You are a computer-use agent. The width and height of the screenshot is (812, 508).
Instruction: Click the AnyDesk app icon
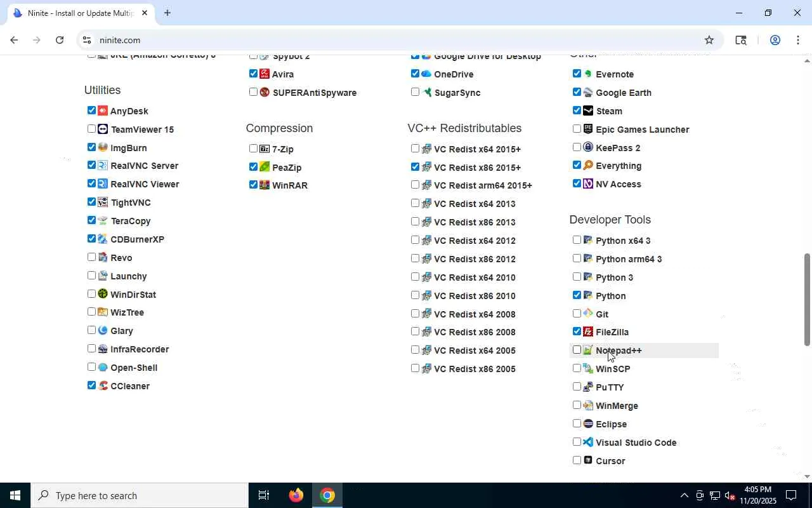[103, 110]
